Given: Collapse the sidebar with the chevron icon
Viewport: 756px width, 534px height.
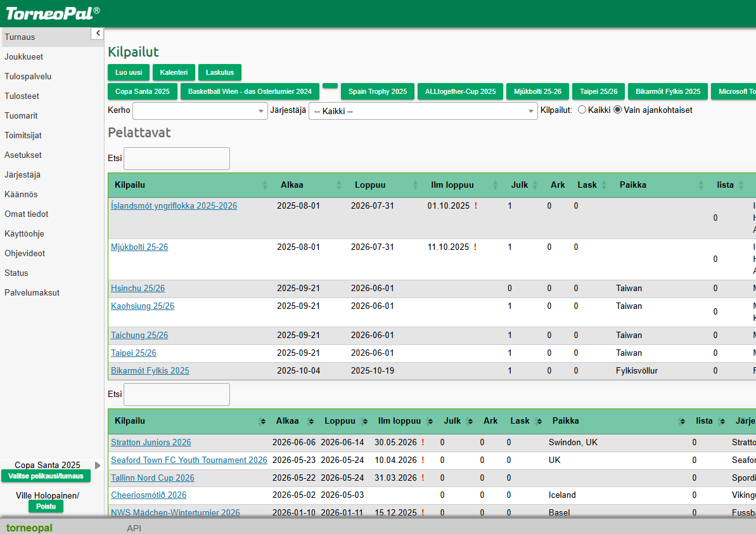Looking at the screenshot, I should pos(98,33).
